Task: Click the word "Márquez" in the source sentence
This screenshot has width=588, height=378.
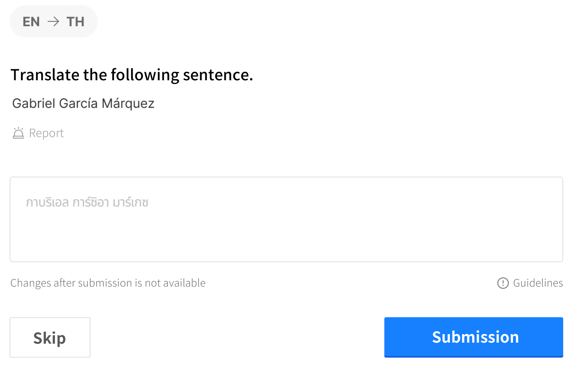Action: coord(128,104)
